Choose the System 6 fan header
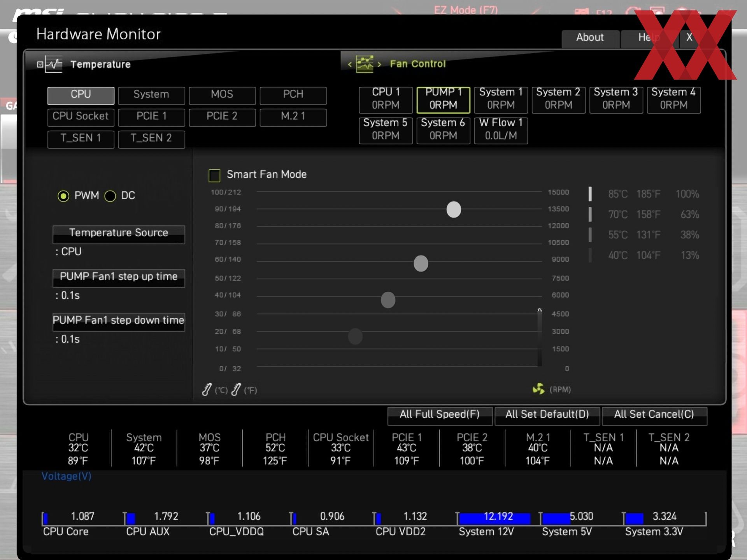 tap(443, 130)
